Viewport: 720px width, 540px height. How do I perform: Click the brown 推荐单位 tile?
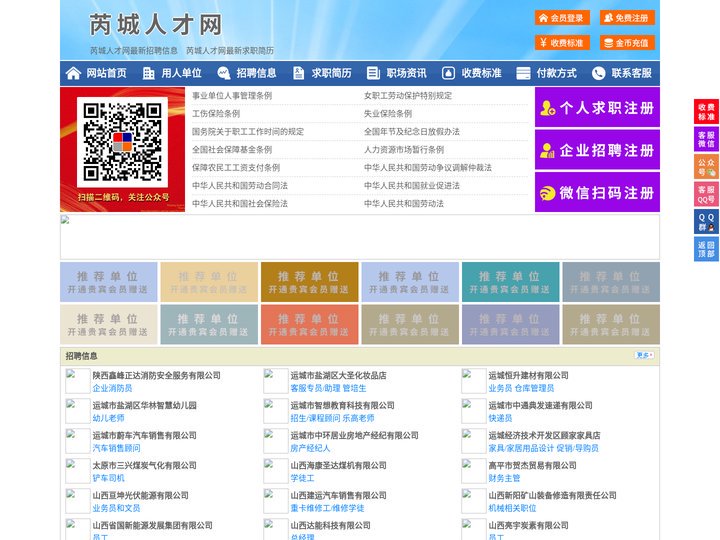coord(309,282)
